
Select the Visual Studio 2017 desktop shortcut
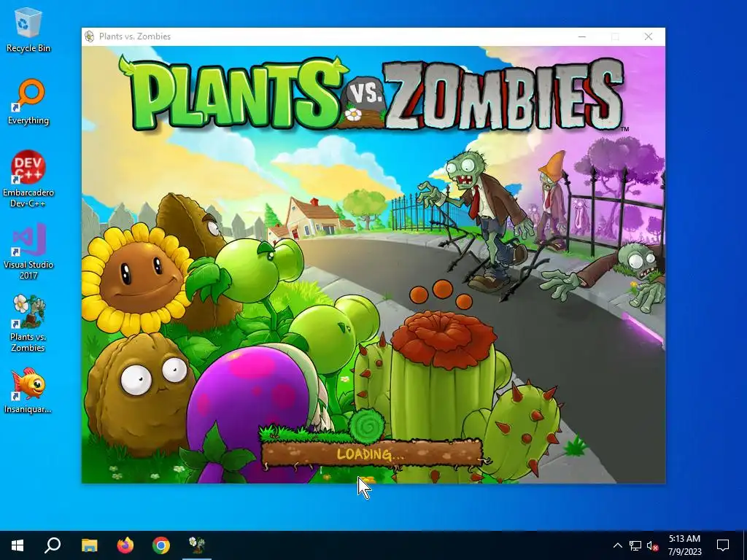click(x=28, y=251)
